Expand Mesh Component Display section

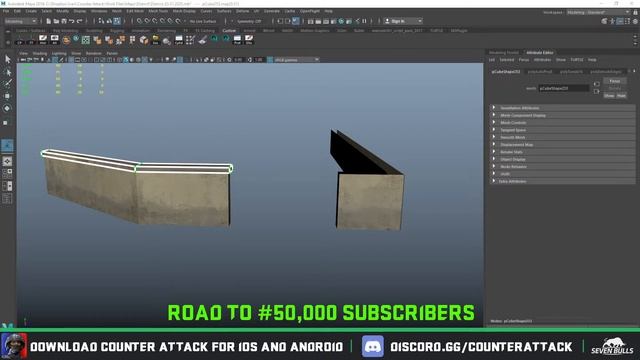[562, 116]
